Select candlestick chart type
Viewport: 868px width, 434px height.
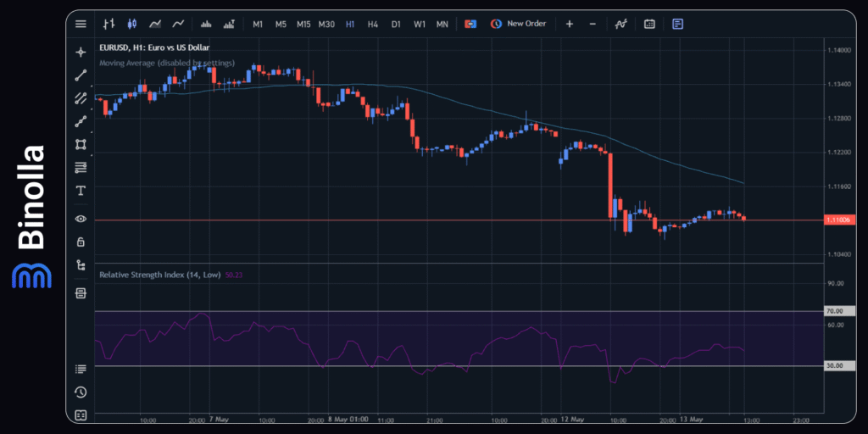[131, 25]
